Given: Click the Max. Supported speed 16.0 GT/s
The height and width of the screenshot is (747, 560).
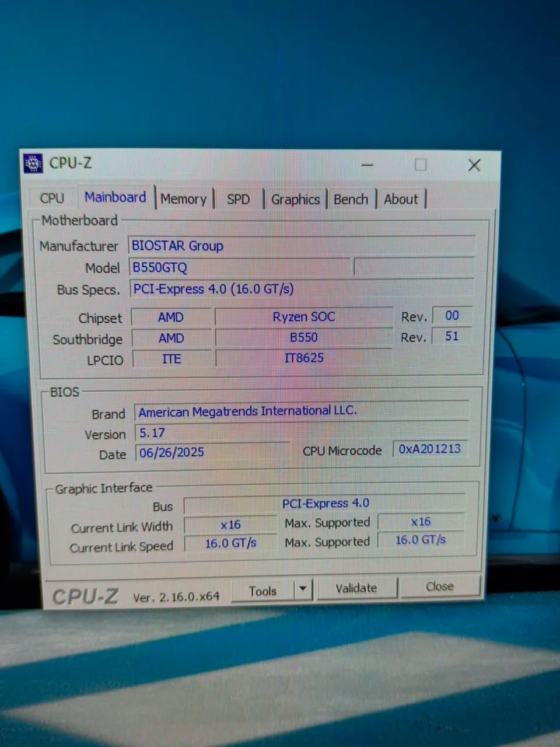Looking at the screenshot, I should [421, 540].
